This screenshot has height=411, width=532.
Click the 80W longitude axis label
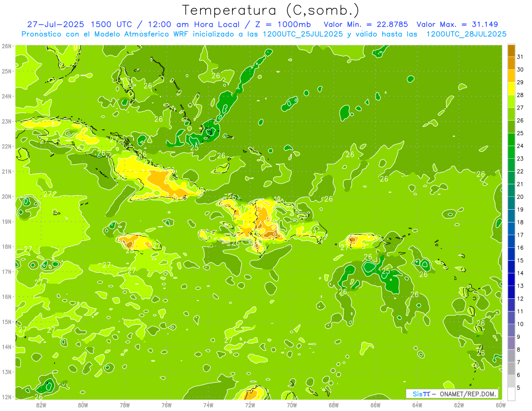(x=82, y=405)
